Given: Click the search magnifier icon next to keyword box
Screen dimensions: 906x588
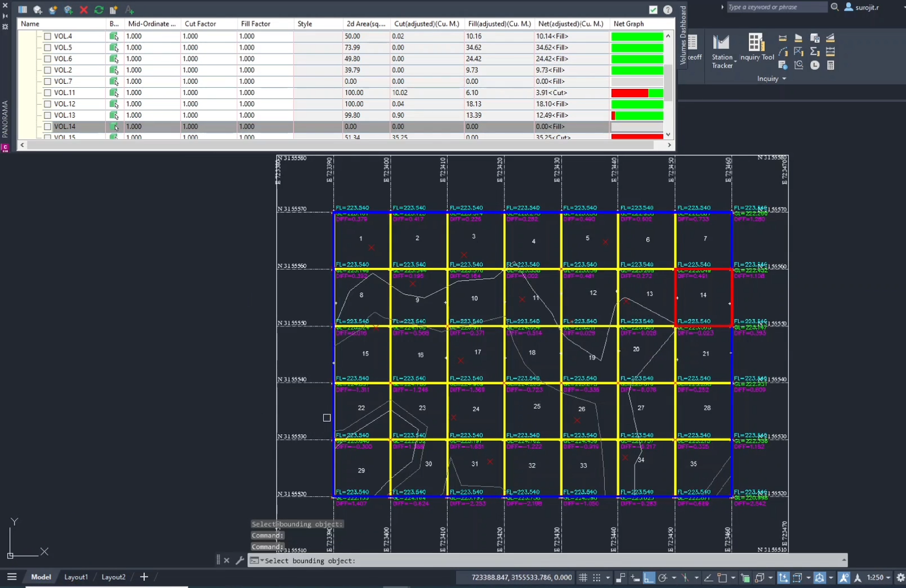Looking at the screenshot, I should [x=835, y=7].
